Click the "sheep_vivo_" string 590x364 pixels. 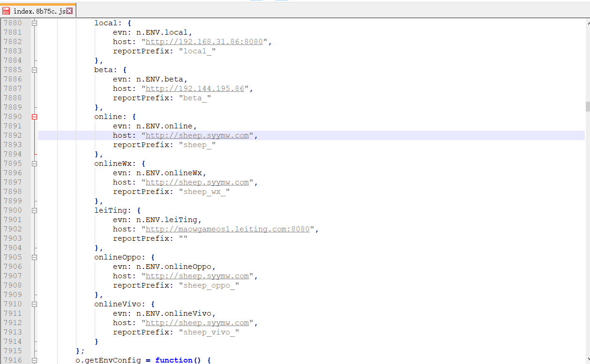click(209, 332)
